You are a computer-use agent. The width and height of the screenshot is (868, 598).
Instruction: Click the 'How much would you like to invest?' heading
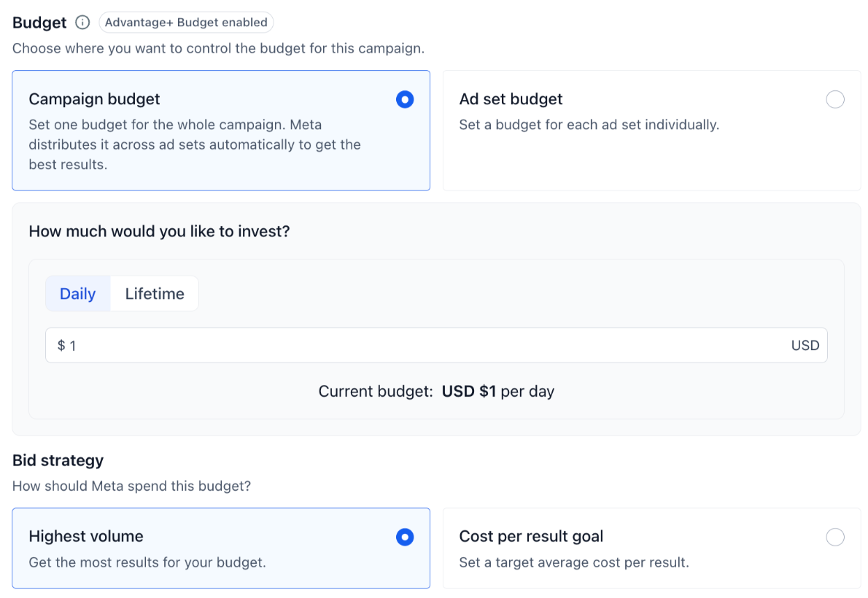[x=160, y=231]
